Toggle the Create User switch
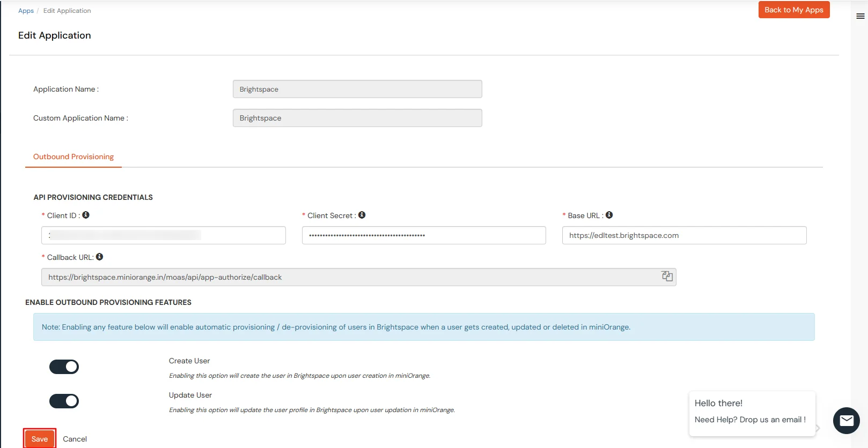 coord(64,367)
